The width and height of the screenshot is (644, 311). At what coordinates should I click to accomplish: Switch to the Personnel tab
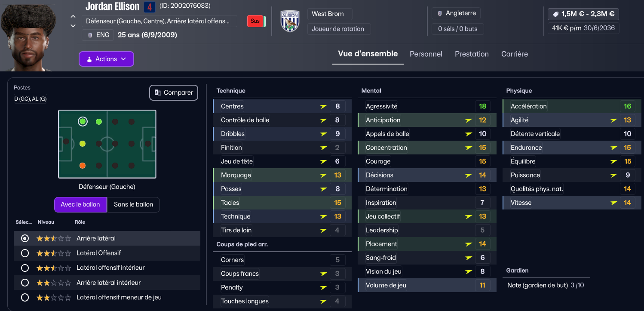click(x=426, y=54)
